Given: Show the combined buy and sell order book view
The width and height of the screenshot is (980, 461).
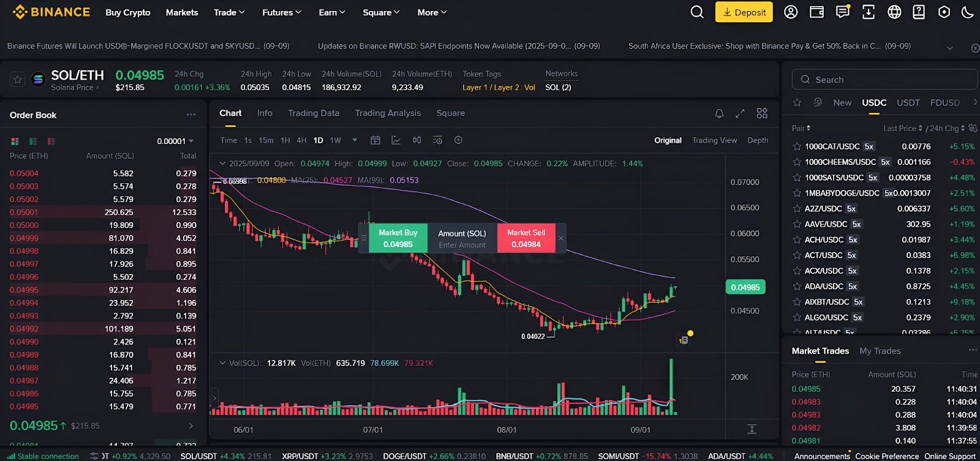Looking at the screenshot, I should coord(15,142).
